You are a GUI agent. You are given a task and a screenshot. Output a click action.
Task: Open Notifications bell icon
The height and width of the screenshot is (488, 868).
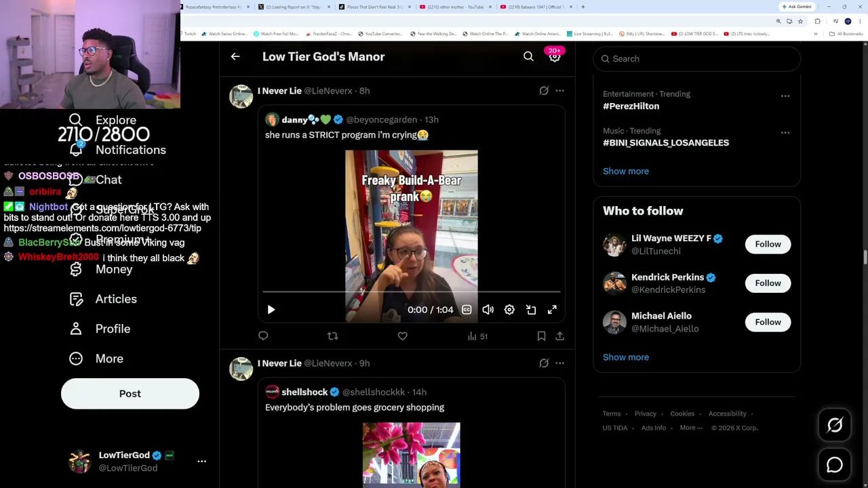[76, 150]
